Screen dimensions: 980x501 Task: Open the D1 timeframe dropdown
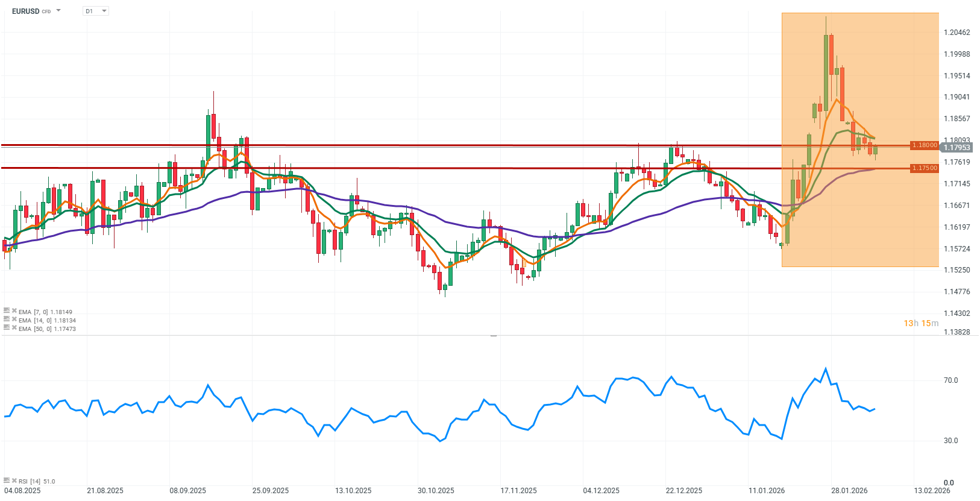pos(96,11)
